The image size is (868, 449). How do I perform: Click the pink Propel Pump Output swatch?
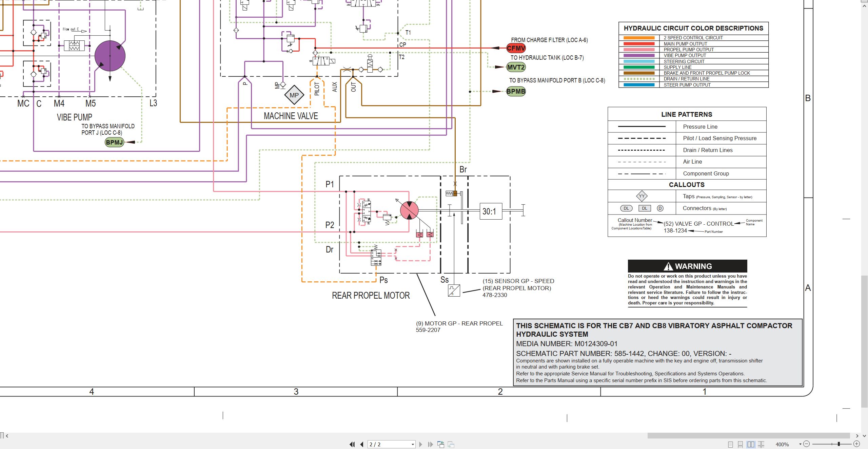(639, 50)
